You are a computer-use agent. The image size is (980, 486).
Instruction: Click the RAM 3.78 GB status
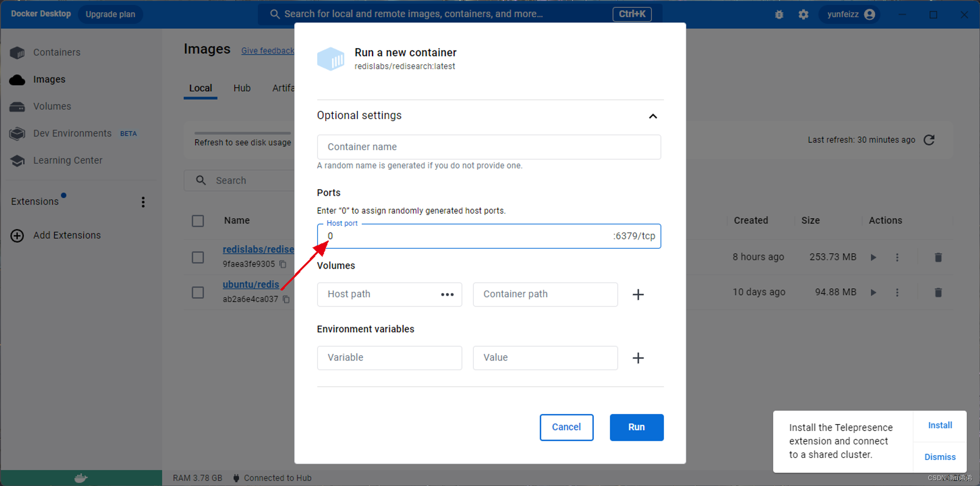(x=197, y=478)
